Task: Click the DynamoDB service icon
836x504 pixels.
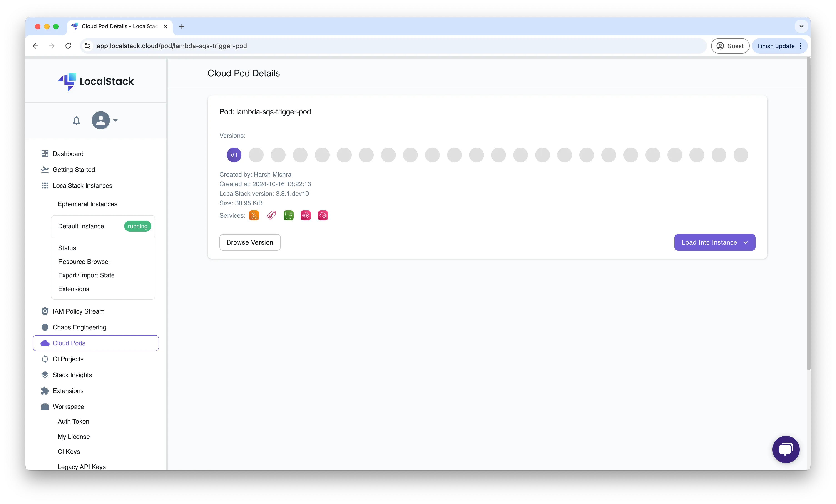Action: click(x=305, y=215)
